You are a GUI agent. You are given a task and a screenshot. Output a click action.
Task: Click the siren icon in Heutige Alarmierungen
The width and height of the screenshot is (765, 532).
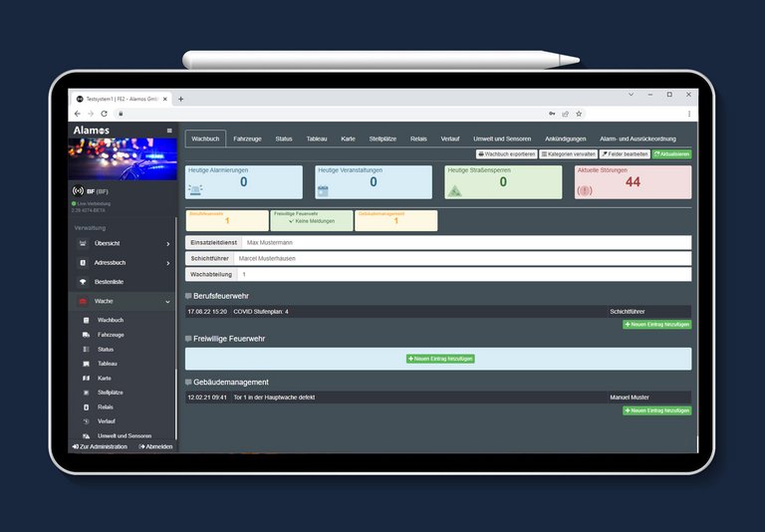coord(195,189)
